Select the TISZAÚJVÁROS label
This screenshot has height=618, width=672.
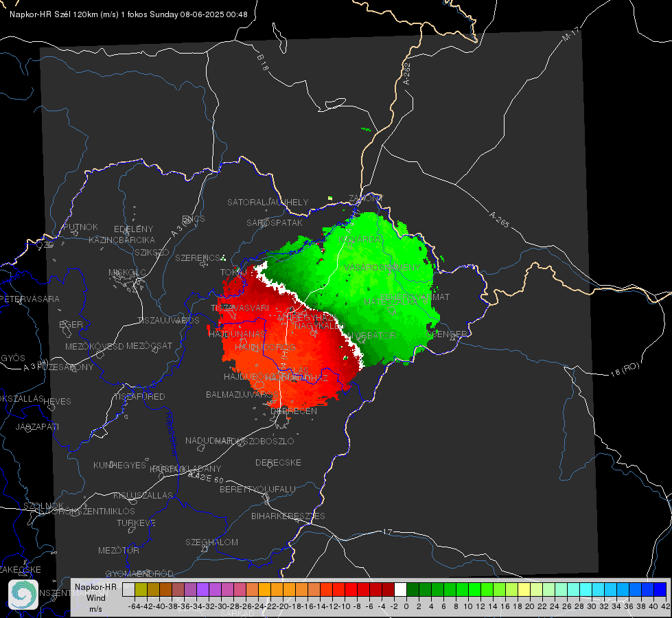click(168, 321)
